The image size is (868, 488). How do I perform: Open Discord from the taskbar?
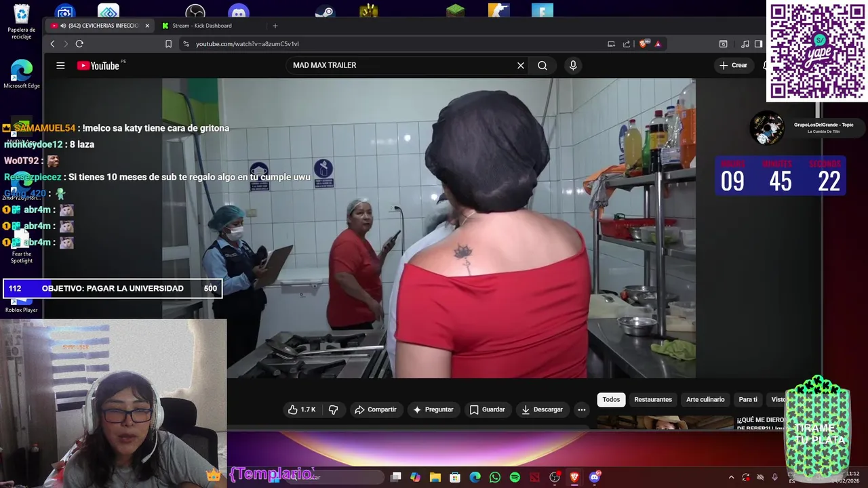595,477
